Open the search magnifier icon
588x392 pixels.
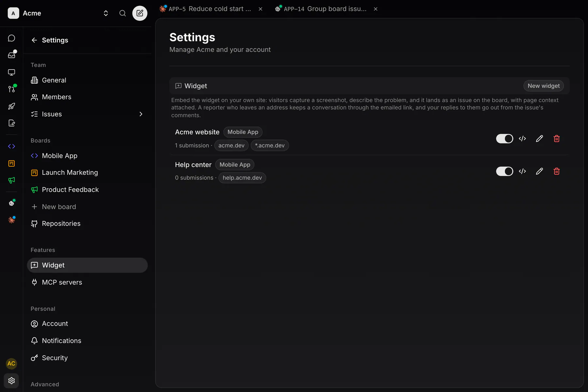pyautogui.click(x=122, y=13)
